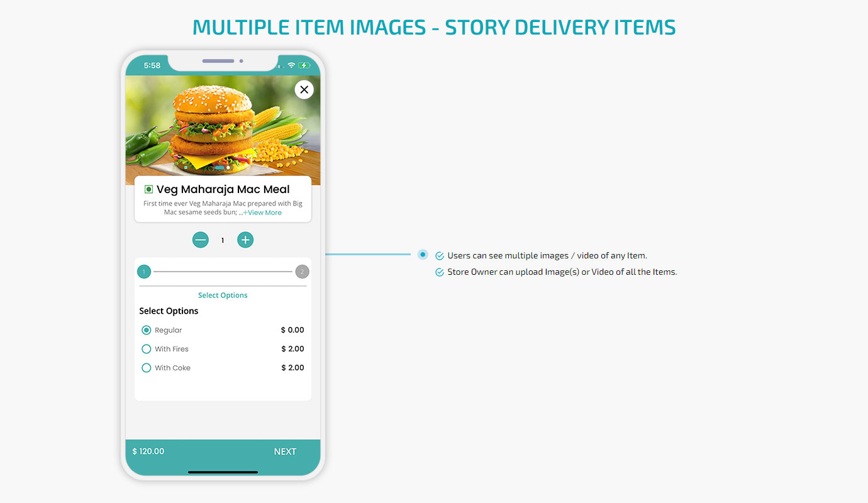The image size is (868, 503).
Task: Jump to step 2 circle
Action: point(302,272)
